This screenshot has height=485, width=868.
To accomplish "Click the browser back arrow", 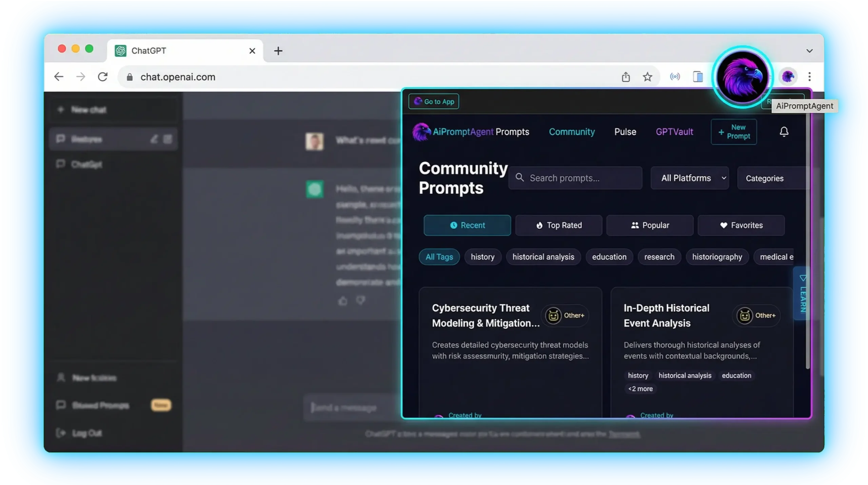I will click(59, 77).
